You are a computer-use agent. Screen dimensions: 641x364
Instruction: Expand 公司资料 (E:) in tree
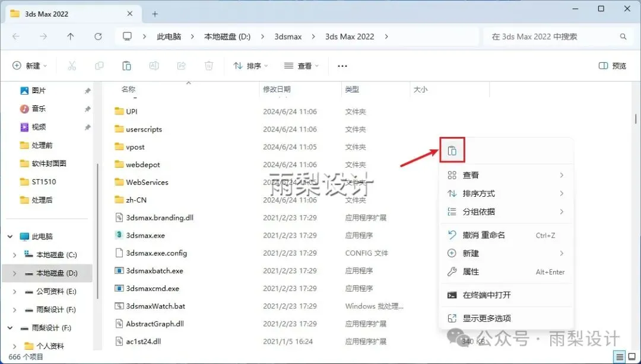coord(15,292)
